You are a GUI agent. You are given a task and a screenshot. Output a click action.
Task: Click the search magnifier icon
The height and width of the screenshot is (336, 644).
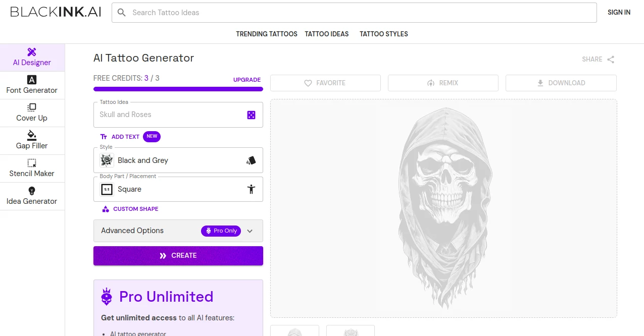(x=122, y=13)
